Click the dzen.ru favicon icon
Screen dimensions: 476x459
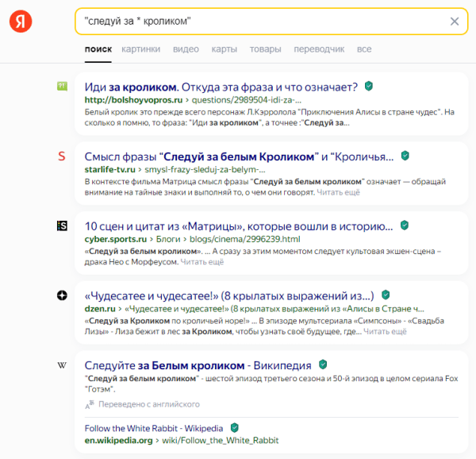coord(62,295)
